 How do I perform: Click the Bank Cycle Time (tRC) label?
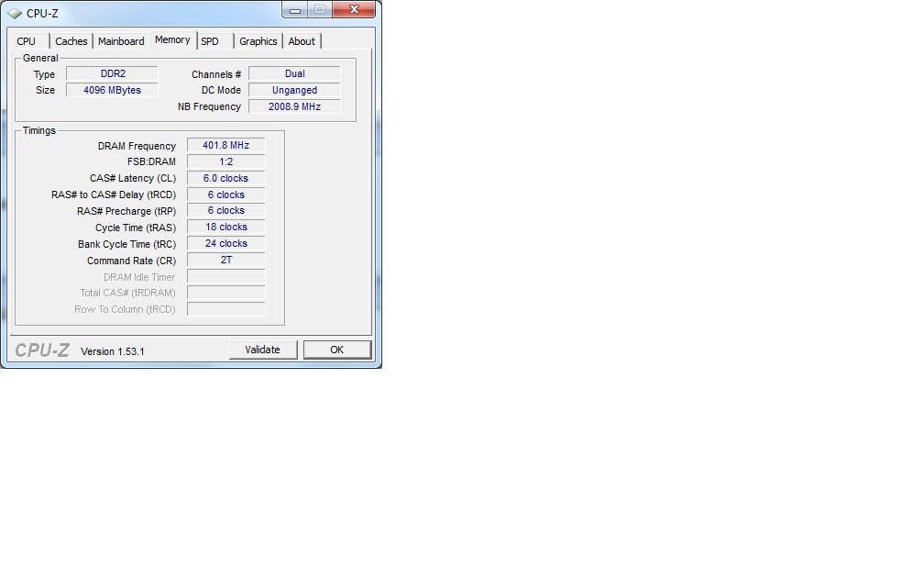click(x=126, y=244)
